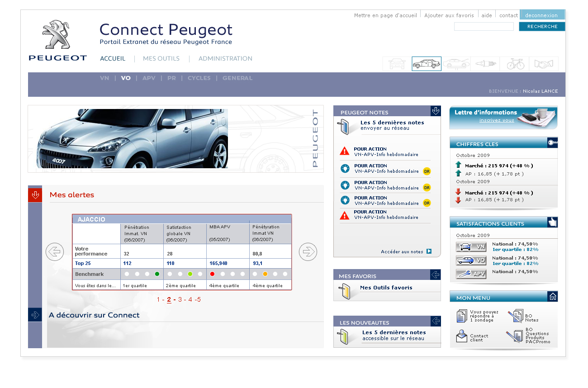Open the BO Notes icon
The width and height of the screenshot is (588, 388).
tap(516, 316)
